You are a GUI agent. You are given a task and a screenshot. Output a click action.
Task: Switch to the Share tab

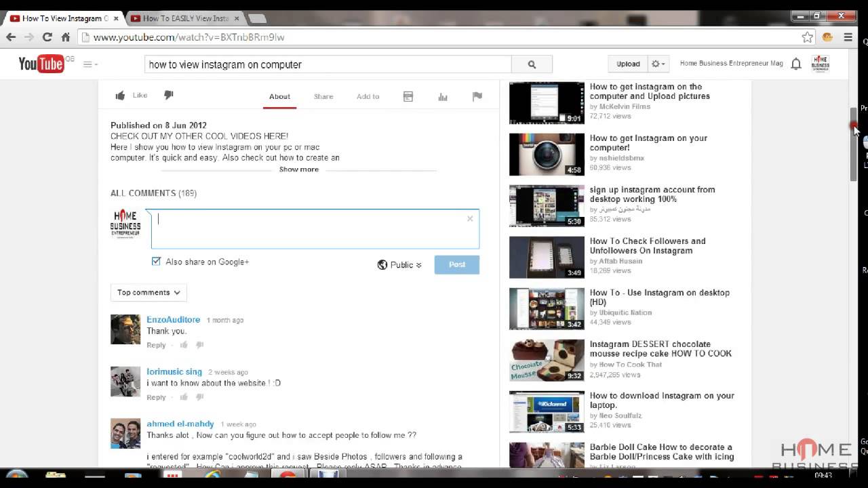click(x=323, y=96)
